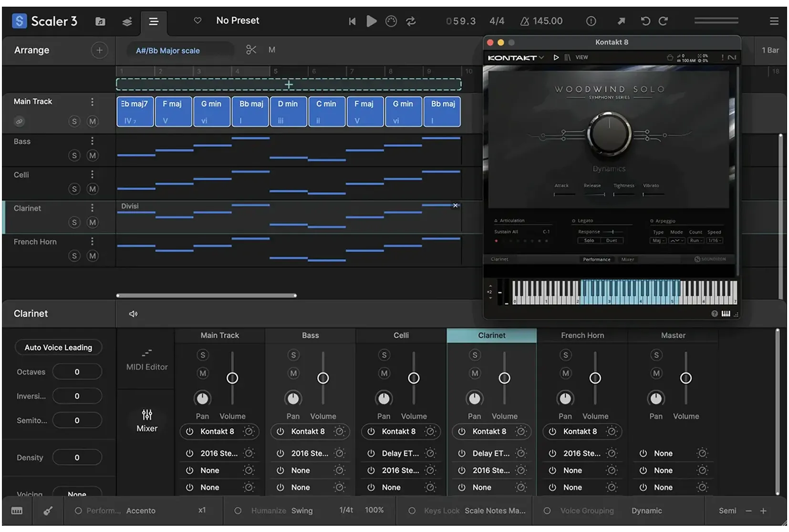Favorite the preset with the heart icon
Viewport: 789px width, 532px height.
[x=197, y=20]
